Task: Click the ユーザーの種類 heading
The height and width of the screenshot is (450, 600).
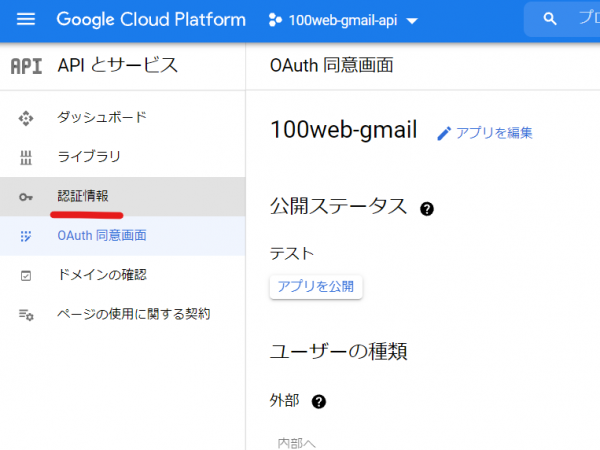Action: coord(338,351)
